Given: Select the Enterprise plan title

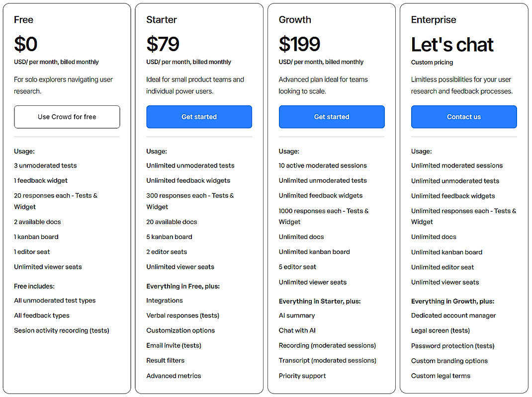Looking at the screenshot, I should (x=433, y=20).
